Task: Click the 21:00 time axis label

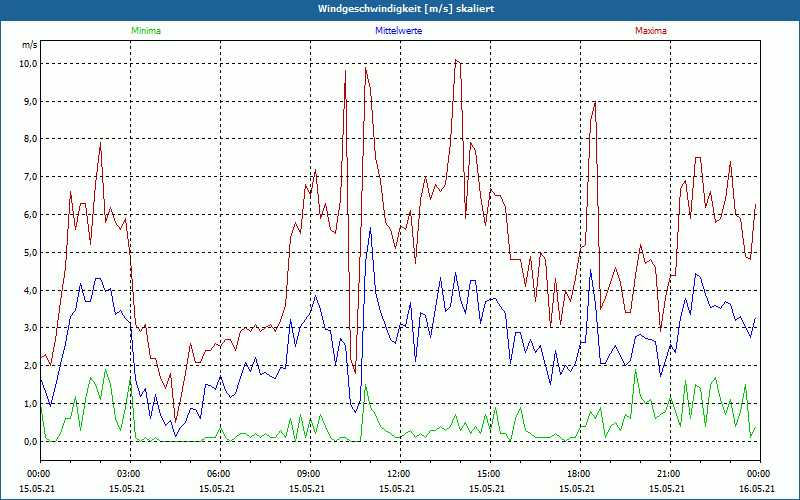Action: pos(670,474)
